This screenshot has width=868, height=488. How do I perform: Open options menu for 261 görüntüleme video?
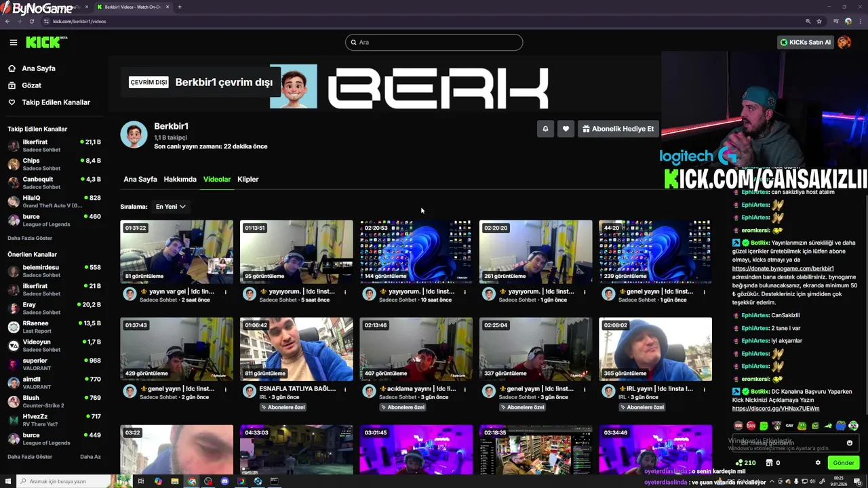585,293
